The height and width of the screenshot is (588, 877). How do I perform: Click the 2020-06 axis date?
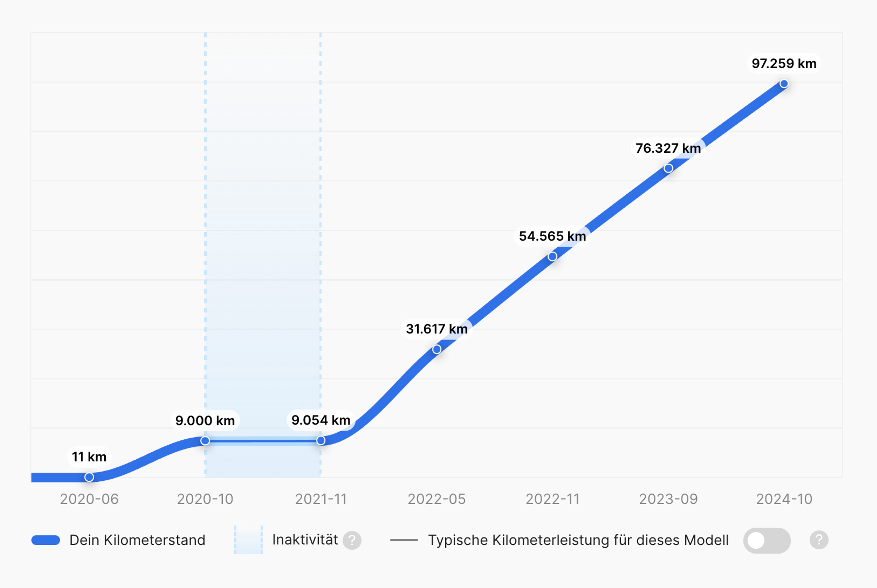click(89, 499)
